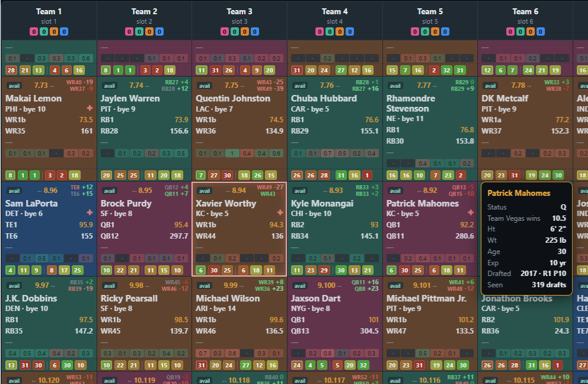This screenshot has width=588, height=384.
Task: Click the player name Brock Purdy
Action: [126, 204]
